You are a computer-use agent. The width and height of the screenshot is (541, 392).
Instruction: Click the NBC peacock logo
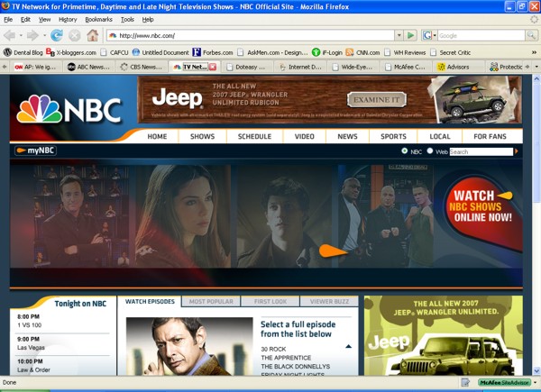(x=69, y=109)
